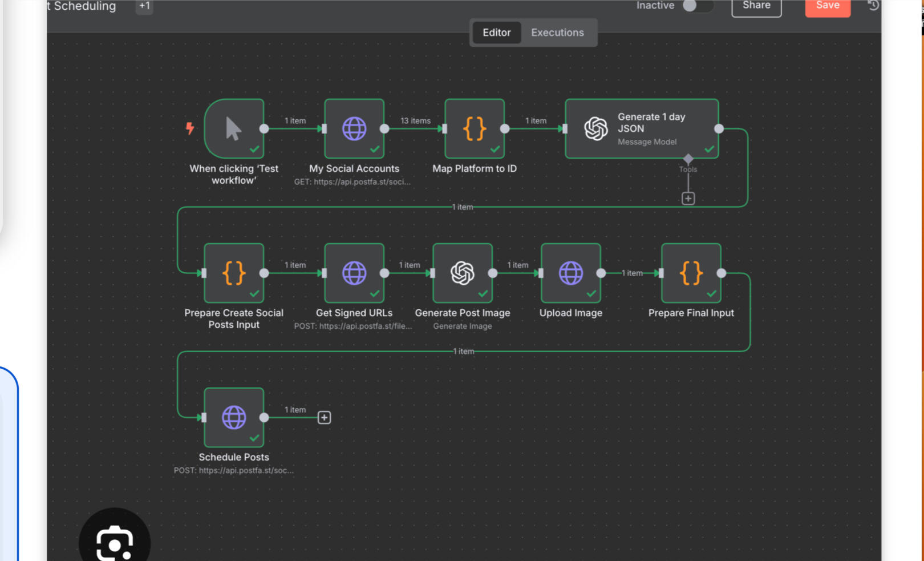Select the Prepare Create Social Posts Input node
This screenshot has height=561, width=924.
(x=234, y=273)
